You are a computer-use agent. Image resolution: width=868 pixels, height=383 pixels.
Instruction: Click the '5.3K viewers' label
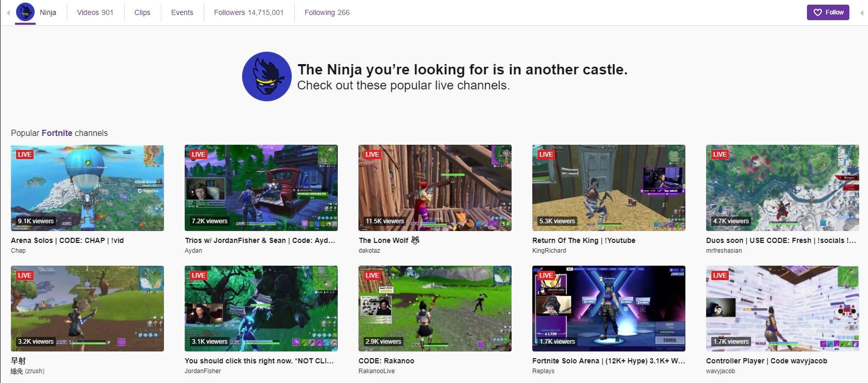click(557, 221)
